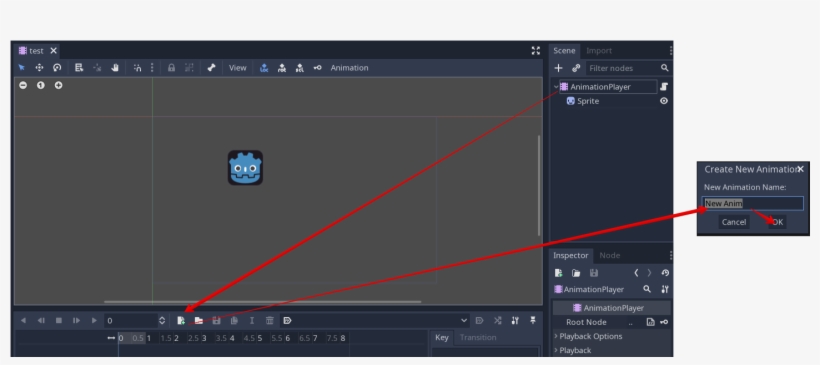This screenshot has width=820, height=365.
Task: Toggle smart snapping in toolbar
Action: tap(137, 68)
